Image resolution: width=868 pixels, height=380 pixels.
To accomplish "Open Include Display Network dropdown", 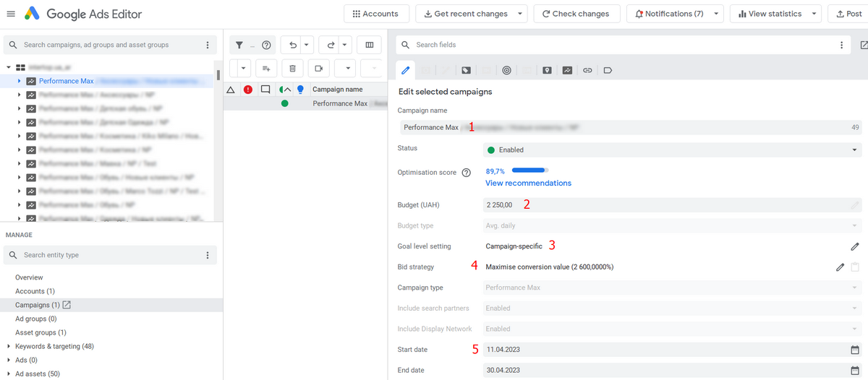I will [x=673, y=329].
